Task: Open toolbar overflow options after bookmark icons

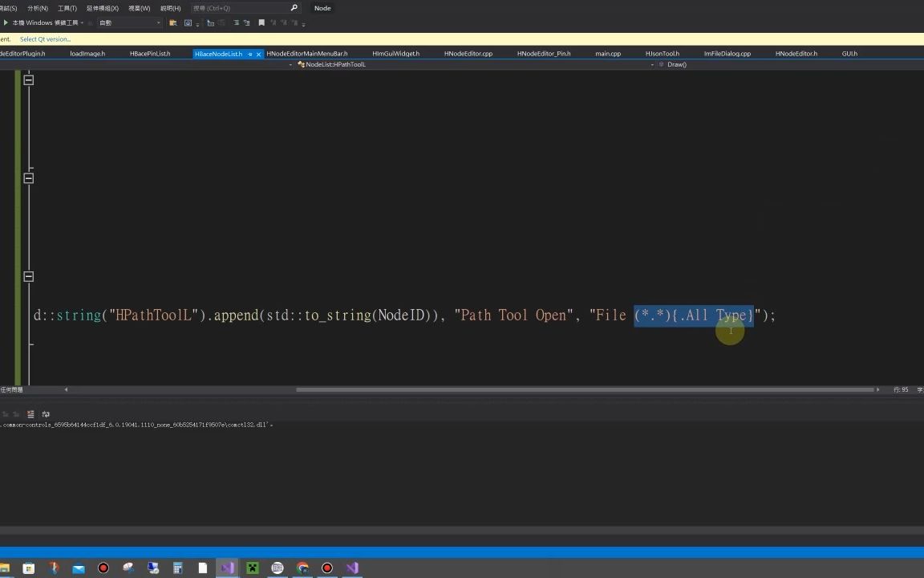Action: [x=303, y=24]
